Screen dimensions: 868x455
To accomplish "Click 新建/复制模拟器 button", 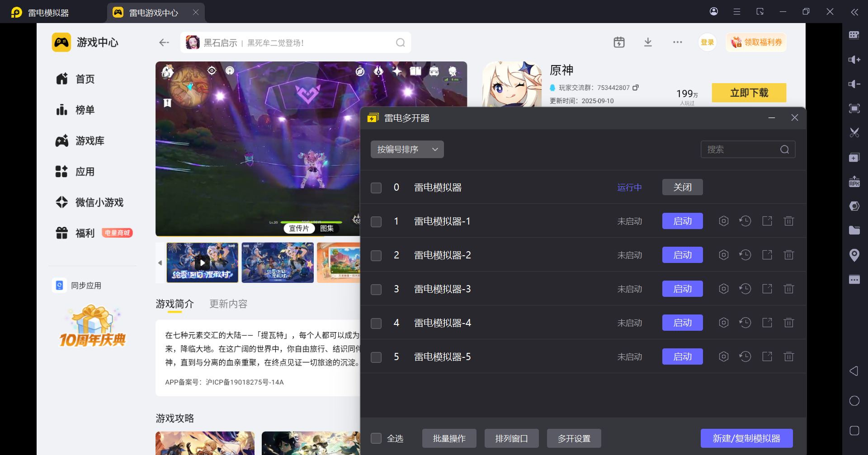I will coord(746,438).
